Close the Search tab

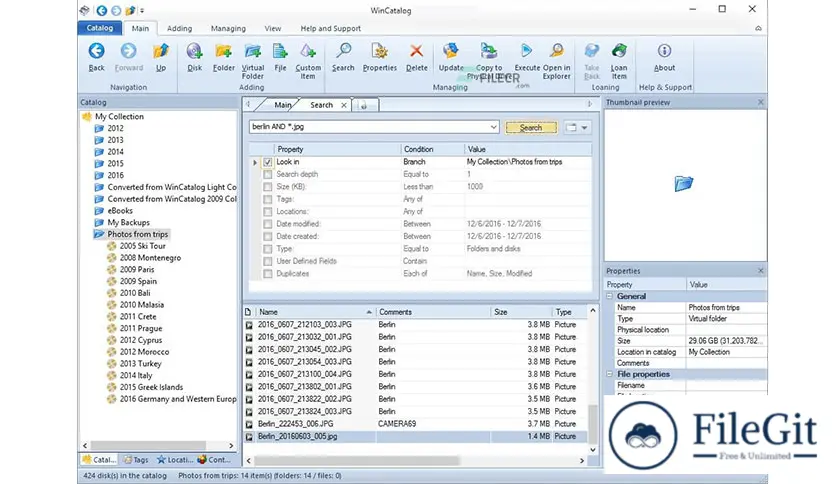pyautogui.click(x=344, y=105)
